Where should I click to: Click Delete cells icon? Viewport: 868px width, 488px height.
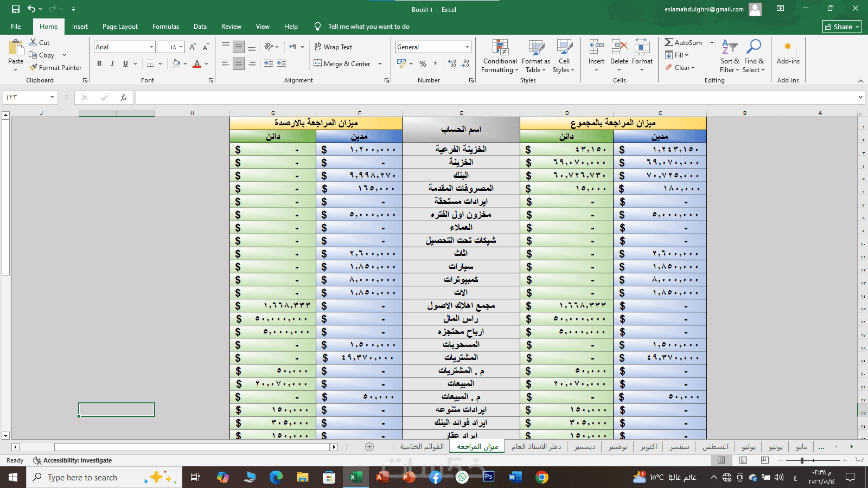[x=619, y=48]
